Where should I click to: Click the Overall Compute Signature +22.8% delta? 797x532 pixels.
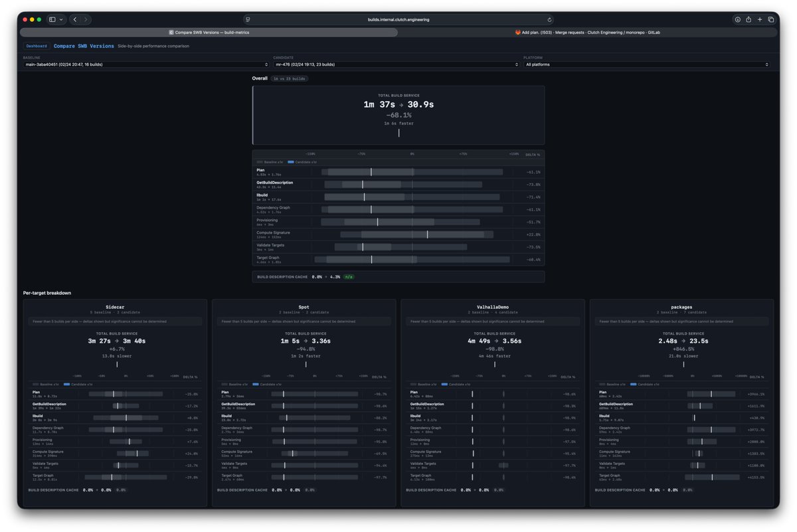[533, 234]
